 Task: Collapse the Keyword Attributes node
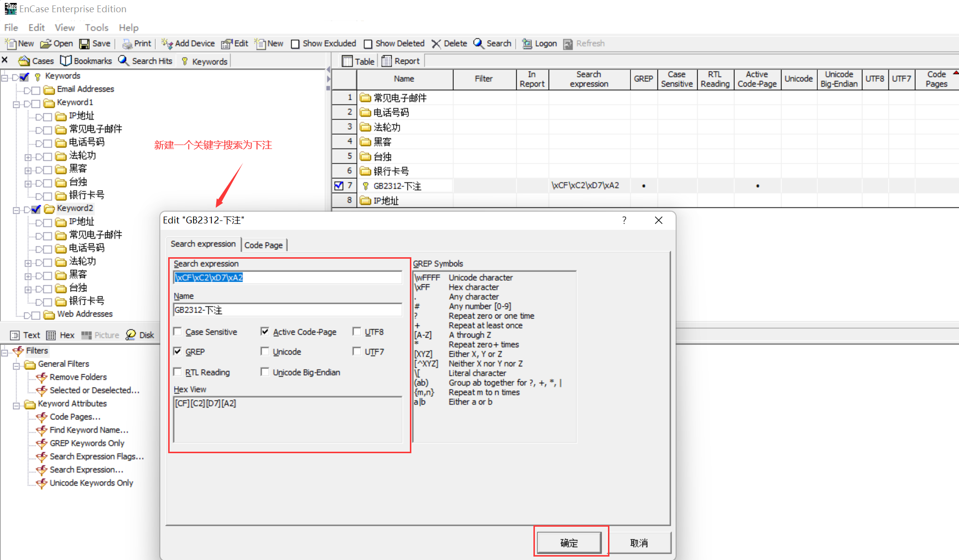16,405
